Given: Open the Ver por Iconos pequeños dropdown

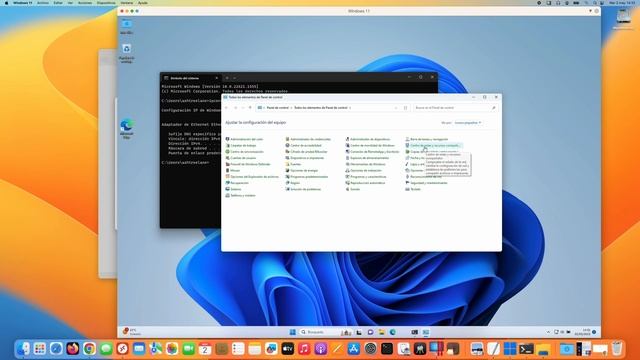Looking at the screenshot, I should (468, 122).
